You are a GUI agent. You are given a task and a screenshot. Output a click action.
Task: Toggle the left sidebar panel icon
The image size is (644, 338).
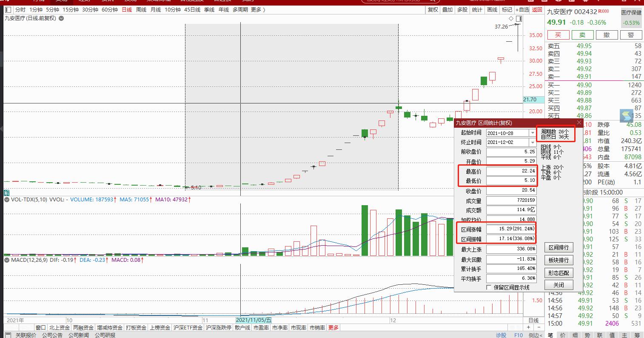tap(8, 10)
